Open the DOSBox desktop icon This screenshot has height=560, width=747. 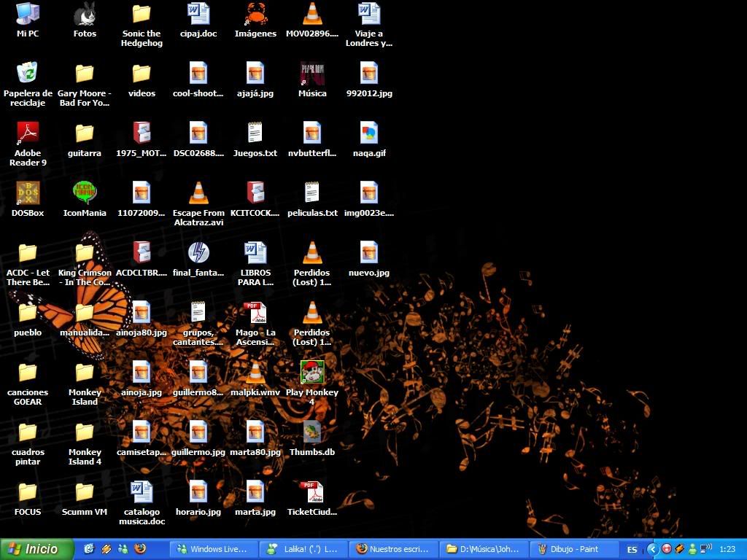(x=28, y=193)
